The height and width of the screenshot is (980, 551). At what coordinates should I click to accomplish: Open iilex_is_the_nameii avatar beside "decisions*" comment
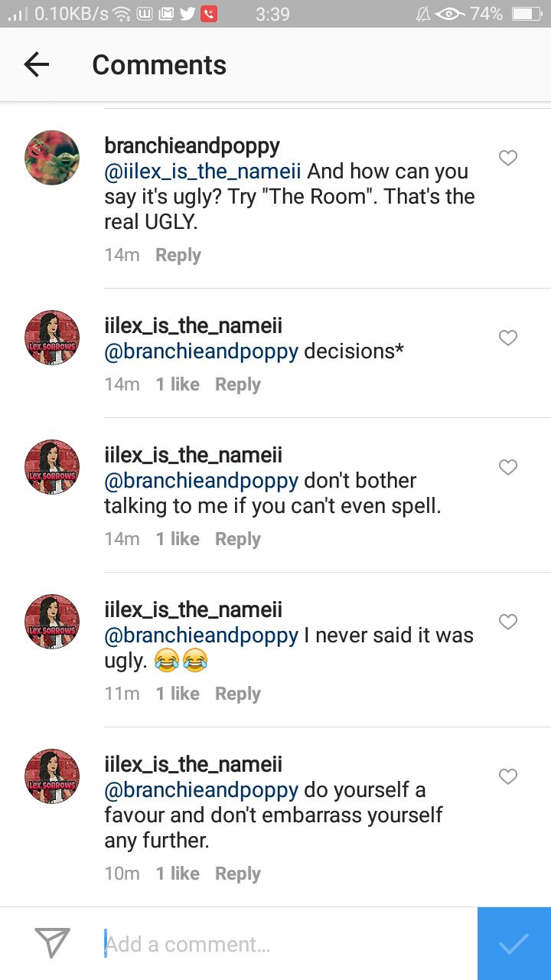point(52,338)
